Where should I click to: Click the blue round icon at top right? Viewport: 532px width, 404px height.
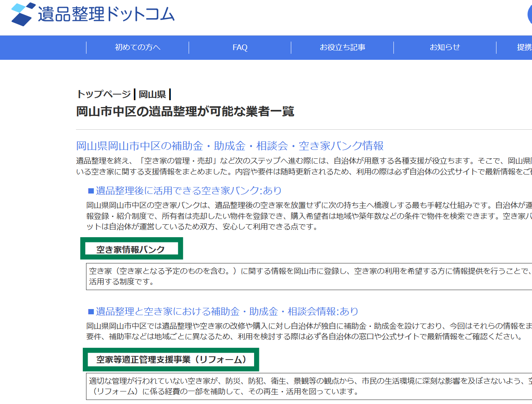(530, 15)
